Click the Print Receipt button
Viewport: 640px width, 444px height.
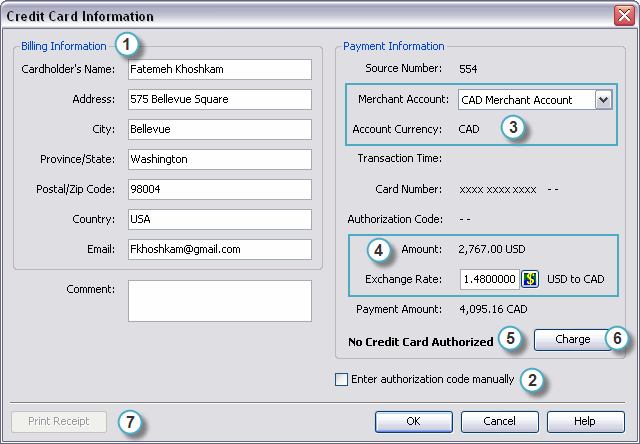(x=59, y=421)
